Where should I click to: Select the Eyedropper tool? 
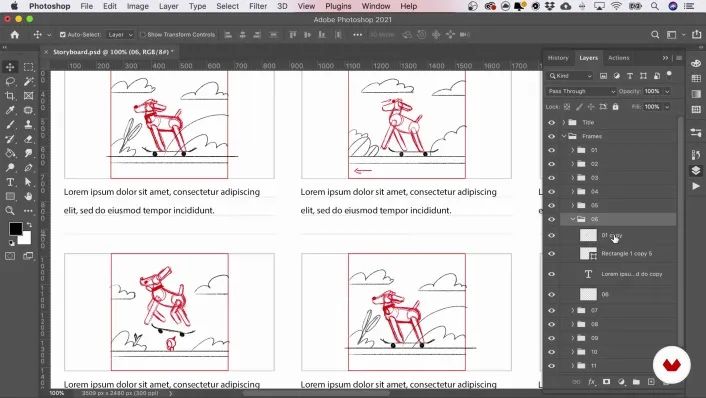click(10, 110)
